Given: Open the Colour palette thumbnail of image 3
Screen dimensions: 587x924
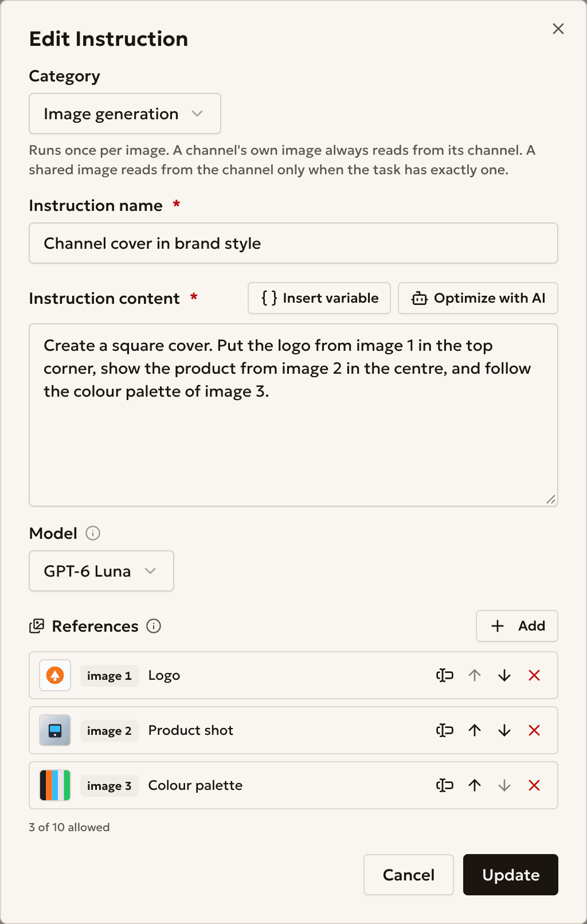Looking at the screenshot, I should 55,785.
